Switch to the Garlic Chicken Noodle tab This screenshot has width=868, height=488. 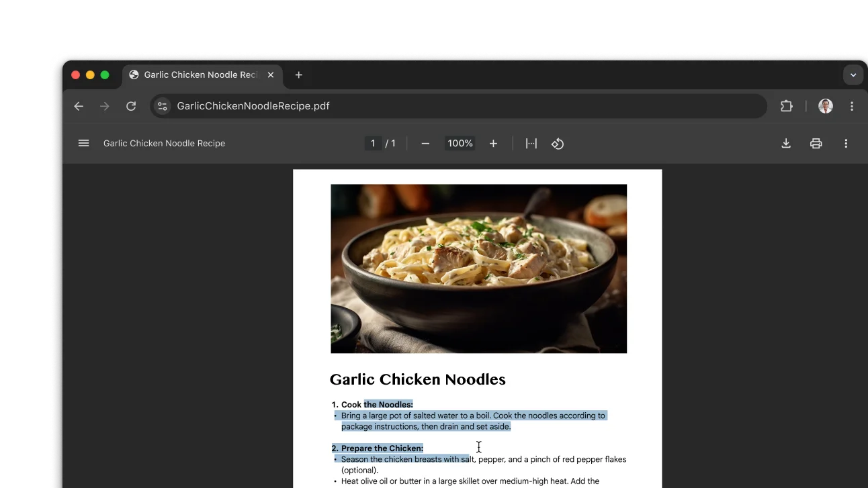click(198, 75)
